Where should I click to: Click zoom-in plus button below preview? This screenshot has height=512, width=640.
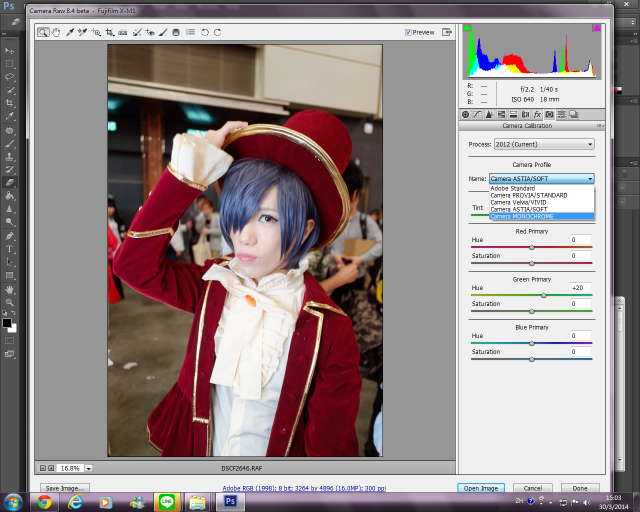51,468
